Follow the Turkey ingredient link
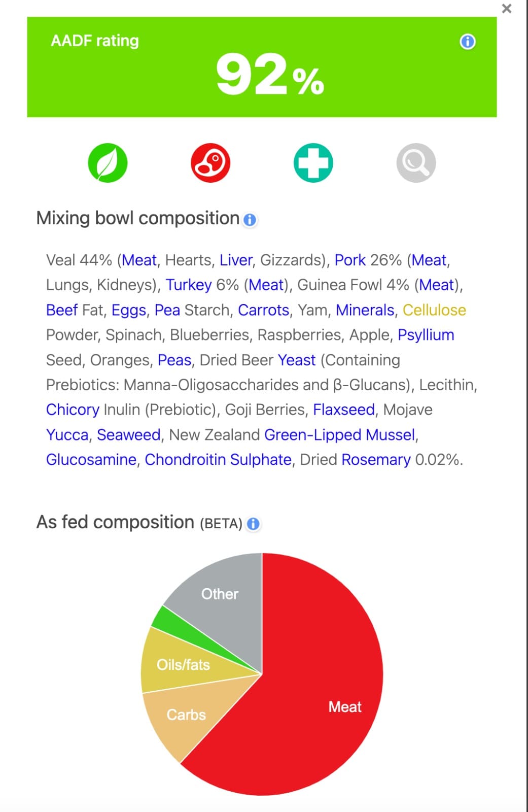This screenshot has width=528, height=812. (x=189, y=285)
